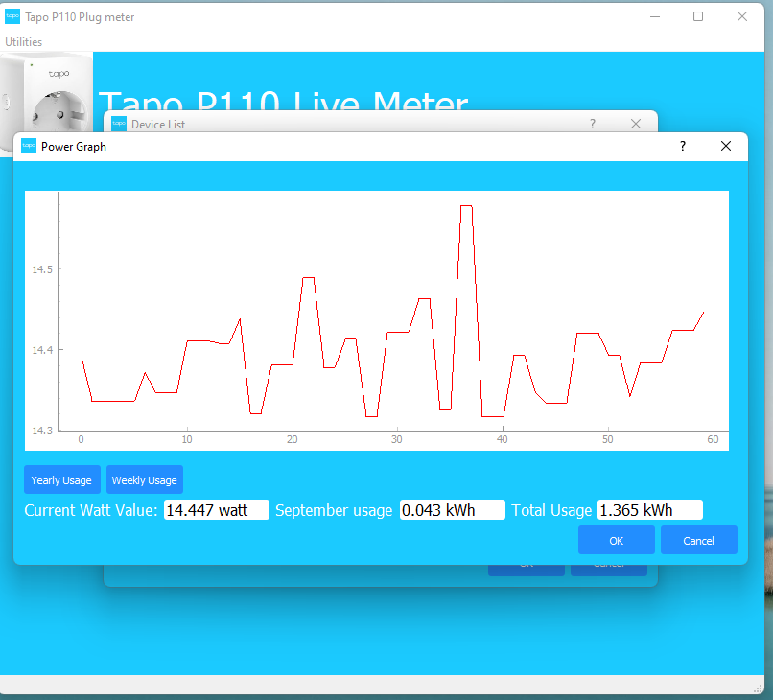This screenshot has height=700, width=773.
Task: Click the 30 x-axis label
Action: click(x=397, y=439)
